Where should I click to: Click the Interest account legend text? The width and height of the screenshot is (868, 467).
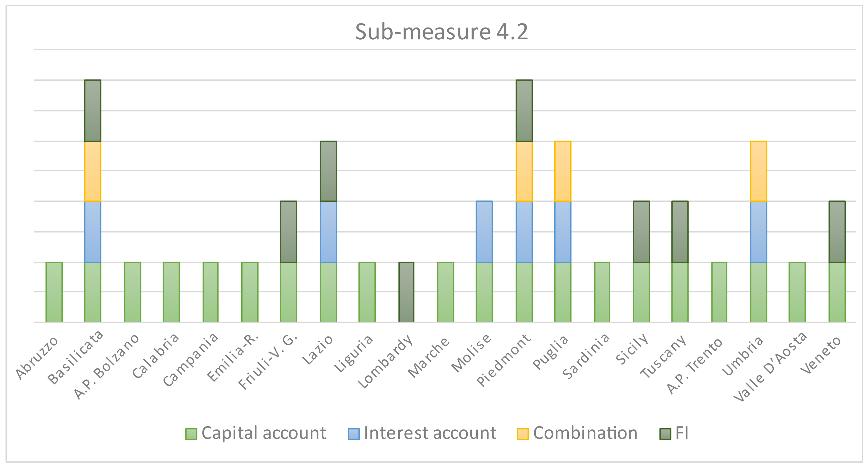430,433
